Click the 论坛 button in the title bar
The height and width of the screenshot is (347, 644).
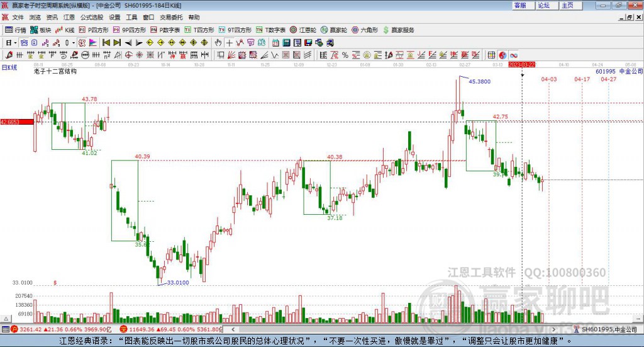coord(547,5)
